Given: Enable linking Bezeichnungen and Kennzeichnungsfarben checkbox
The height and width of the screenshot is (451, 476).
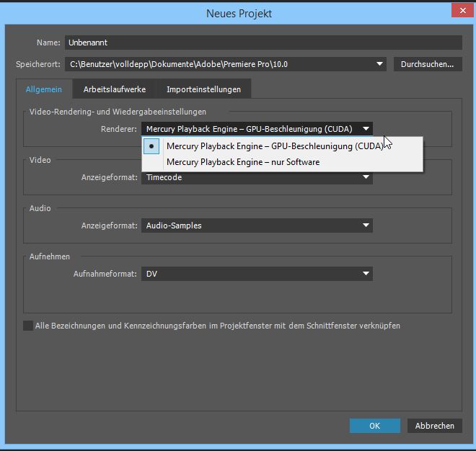Looking at the screenshot, I should tap(28, 326).
